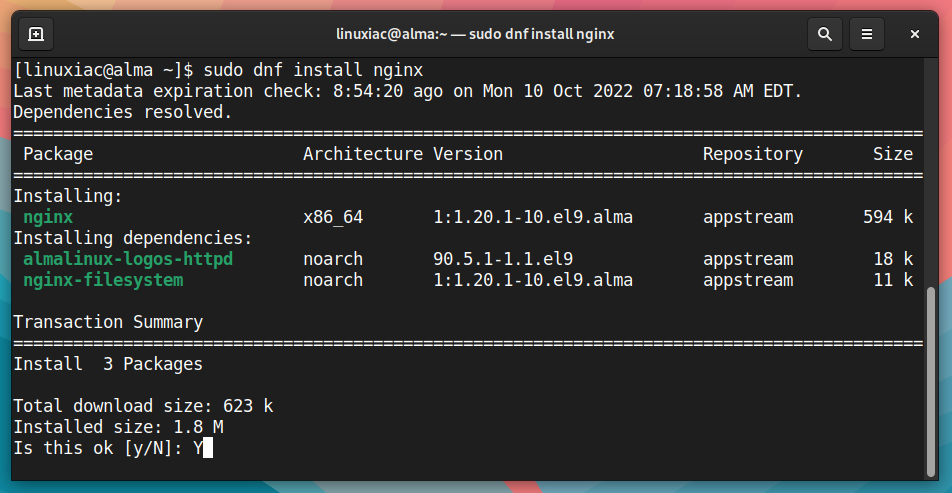
Task: Click the Repository column header
Action: (x=753, y=154)
